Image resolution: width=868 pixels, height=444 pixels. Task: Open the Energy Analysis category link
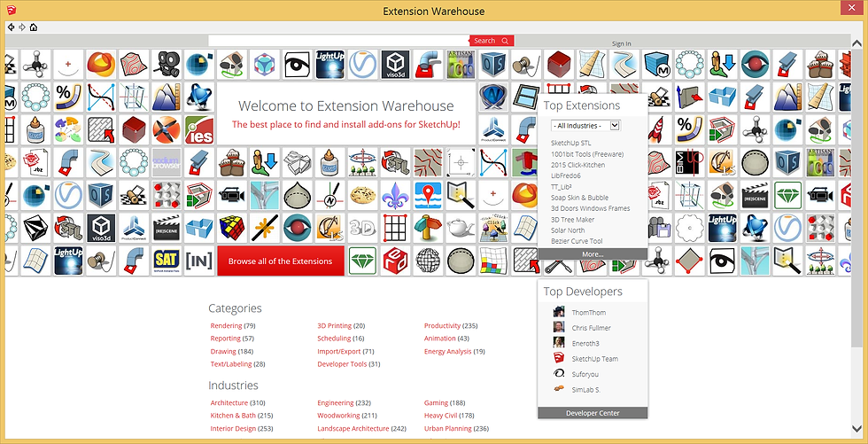pos(448,352)
